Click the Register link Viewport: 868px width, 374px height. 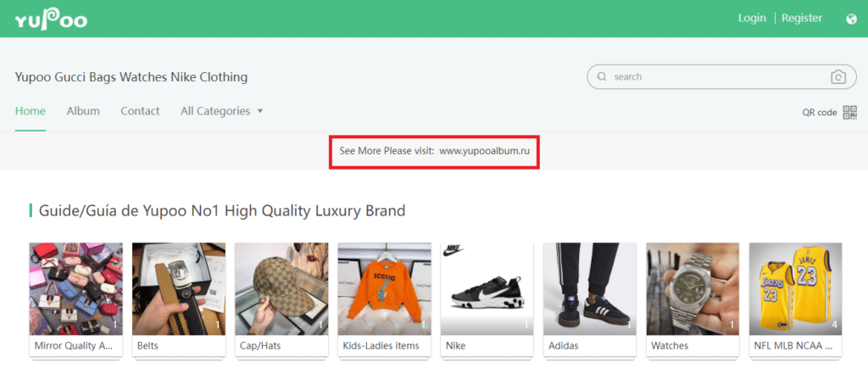click(x=802, y=19)
